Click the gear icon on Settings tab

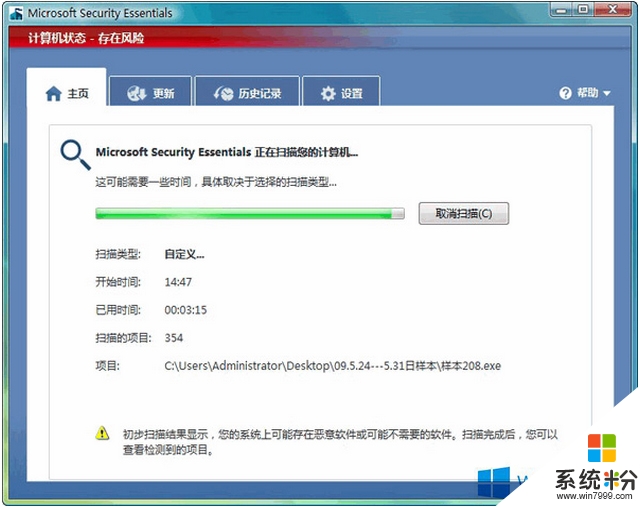point(328,93)
